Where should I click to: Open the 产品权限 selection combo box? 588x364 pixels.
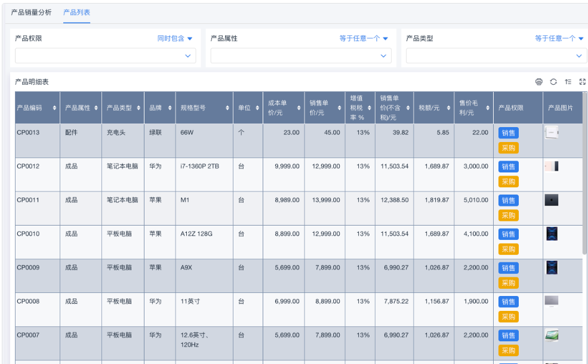[x=105, y=55]
